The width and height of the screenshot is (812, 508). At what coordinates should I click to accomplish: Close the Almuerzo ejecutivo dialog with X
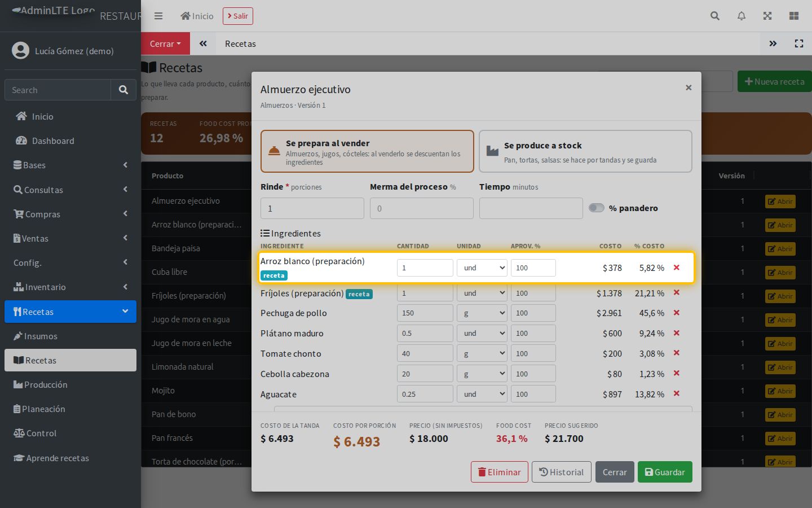pyautogui.click(x=689, y=87)
